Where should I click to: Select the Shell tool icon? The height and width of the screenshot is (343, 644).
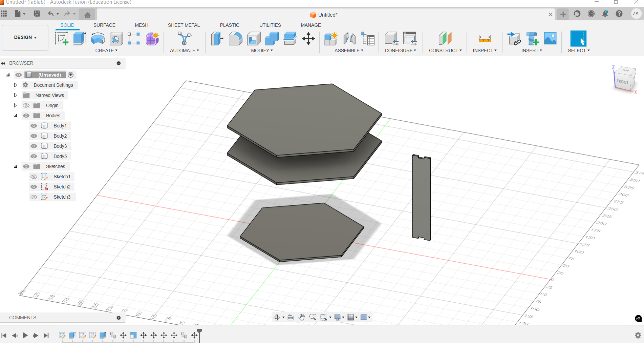point(254,39)
